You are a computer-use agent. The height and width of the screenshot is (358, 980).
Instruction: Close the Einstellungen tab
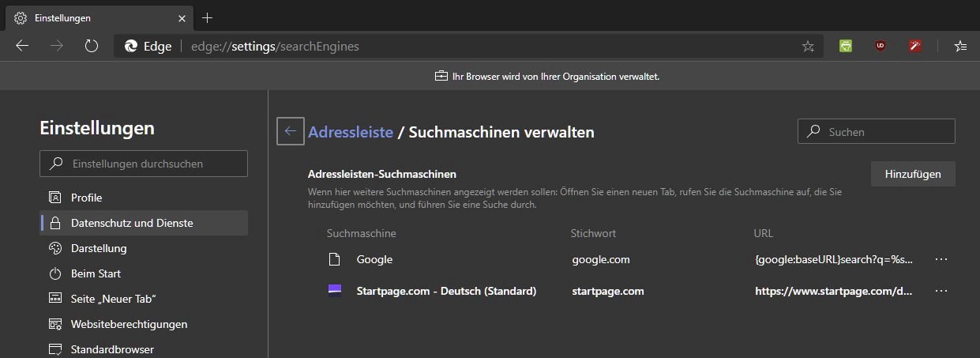(182, 17)
